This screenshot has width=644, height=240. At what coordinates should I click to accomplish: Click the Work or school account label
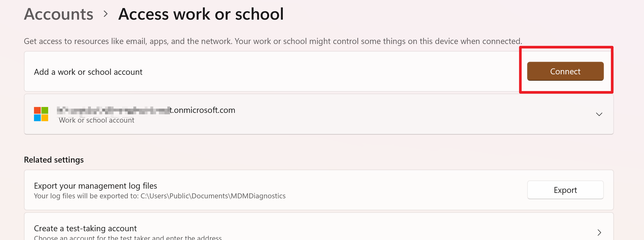(97, 120)
